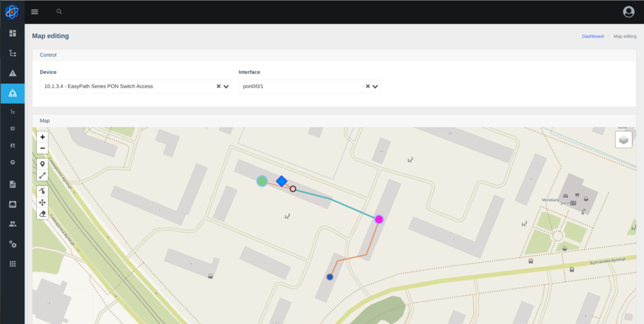Open the user account menu

pyautogui.click(x=629, y=12)
